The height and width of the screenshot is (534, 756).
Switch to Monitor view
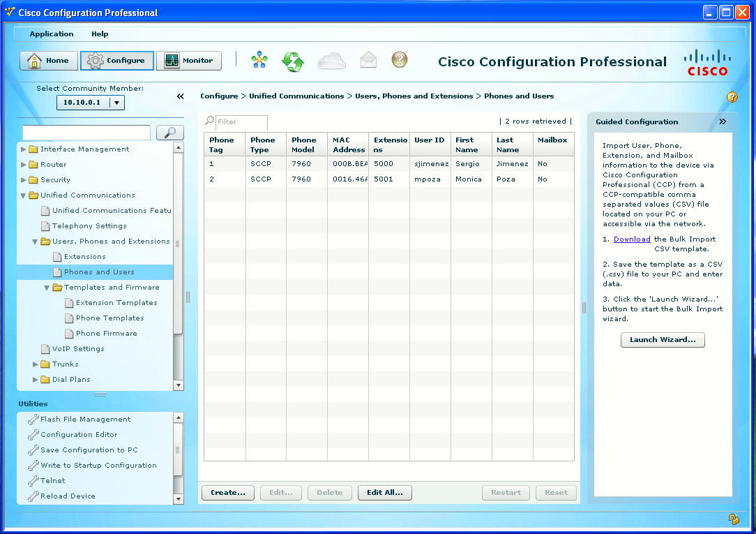point(189,61)
